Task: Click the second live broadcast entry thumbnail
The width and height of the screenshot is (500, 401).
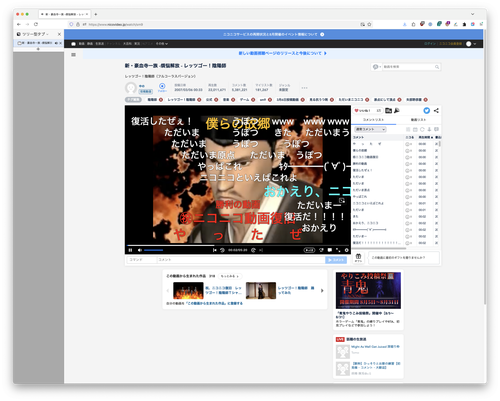Action: coord(343,369)
